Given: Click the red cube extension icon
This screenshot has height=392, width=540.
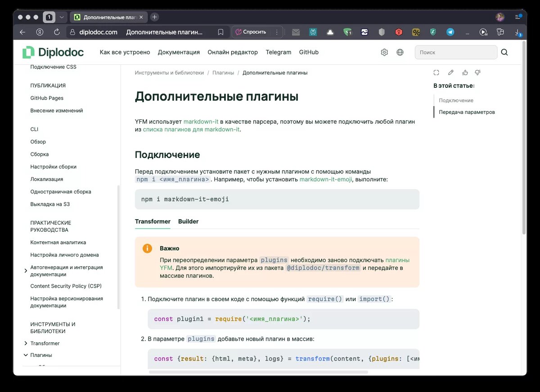Looking at the screenshot, I should pos(399,32).
